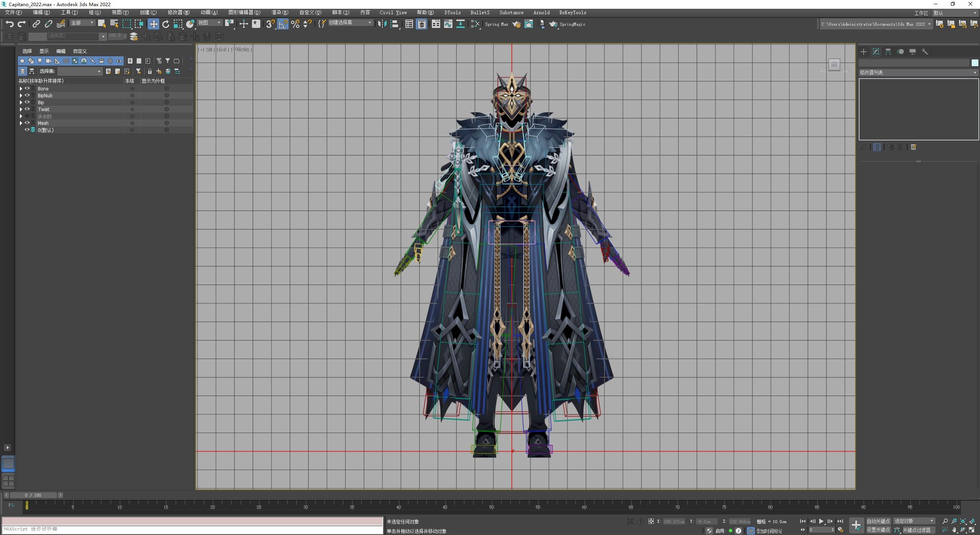Click the Mirror tool icon
This screenshot has width=980, height=535.
point(382,24)
